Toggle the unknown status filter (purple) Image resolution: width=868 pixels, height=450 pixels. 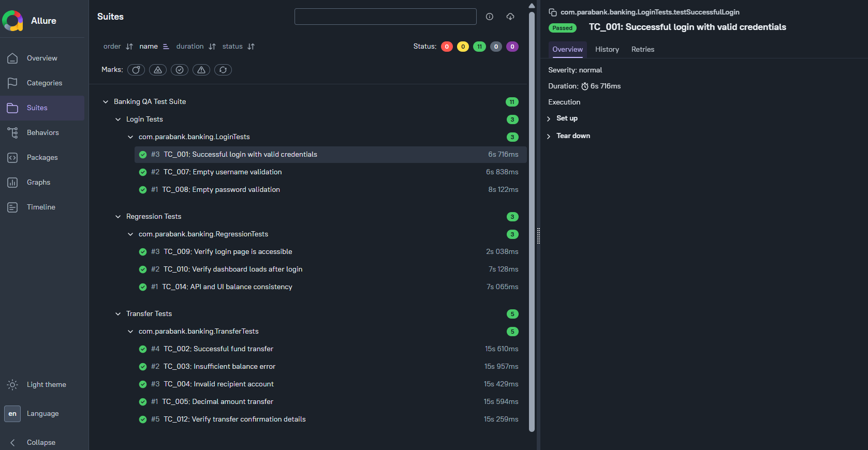pyautogui.click(x=512, y=47)
